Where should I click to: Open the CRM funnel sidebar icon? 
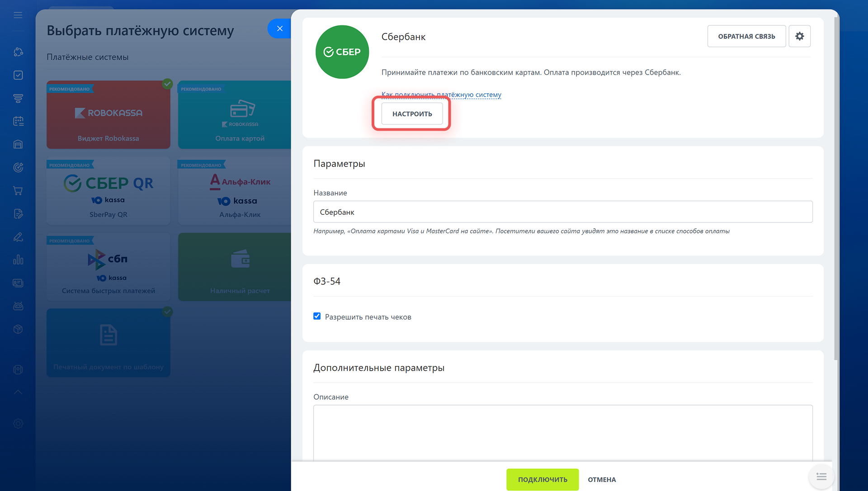point(18,98)
